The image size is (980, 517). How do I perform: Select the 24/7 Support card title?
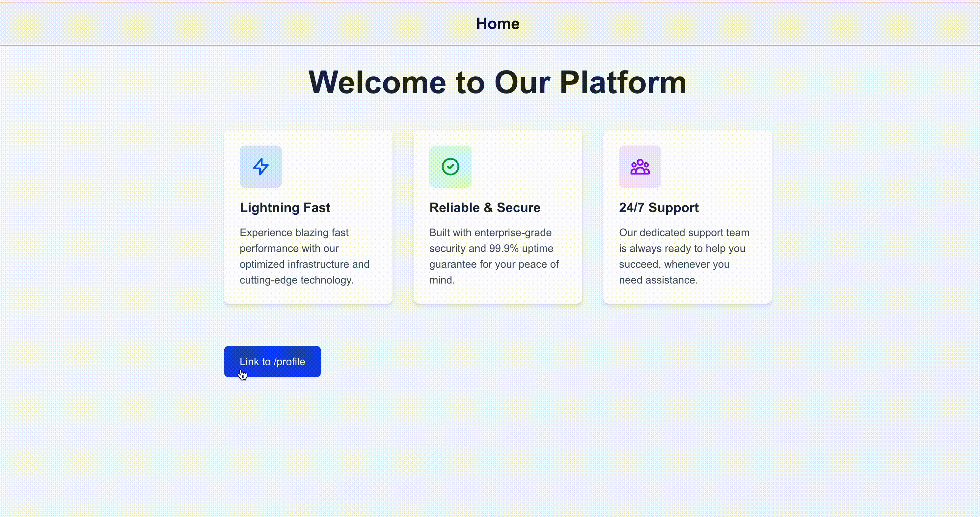click(x=659, y=208)
